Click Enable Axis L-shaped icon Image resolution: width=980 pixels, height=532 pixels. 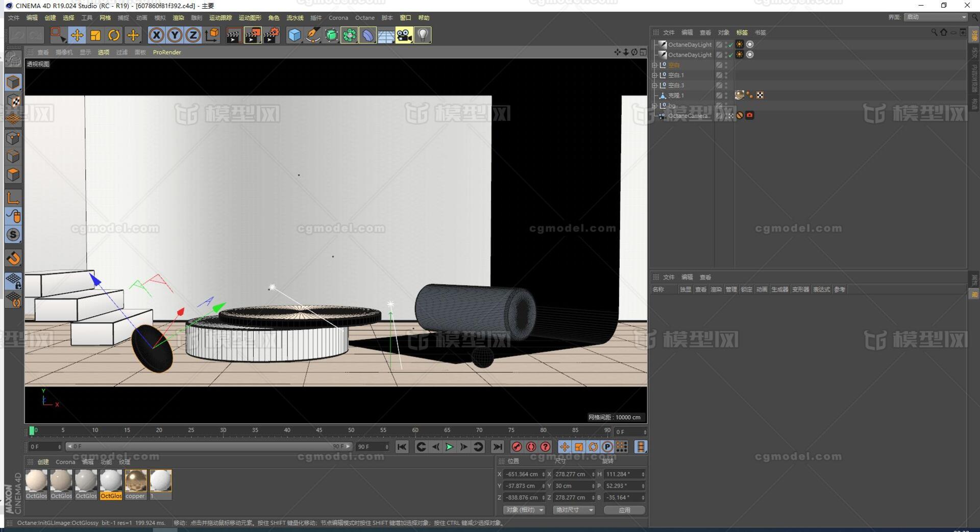click(x=13, y=197)
